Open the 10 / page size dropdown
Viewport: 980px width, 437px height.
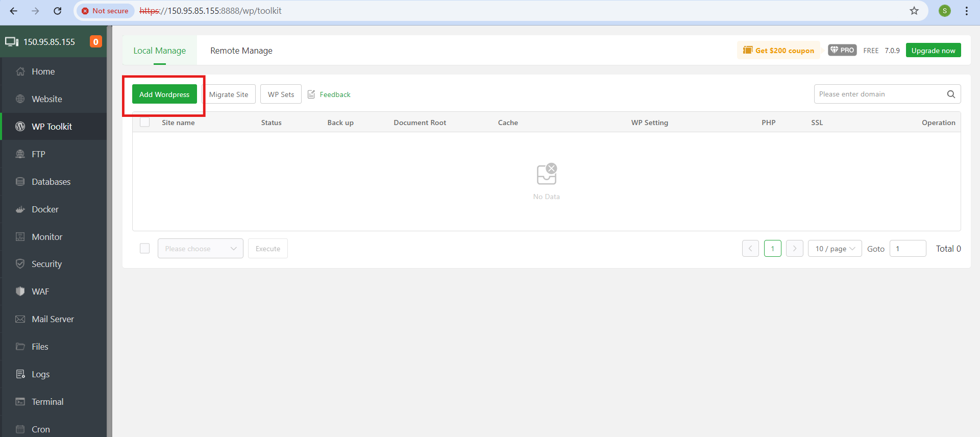(835, 249)
